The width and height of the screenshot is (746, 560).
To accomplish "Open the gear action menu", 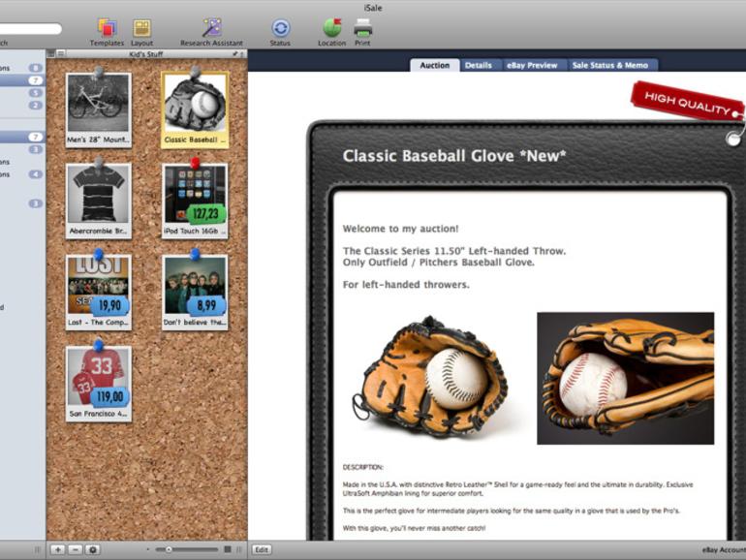I will [x=93, y=549].
